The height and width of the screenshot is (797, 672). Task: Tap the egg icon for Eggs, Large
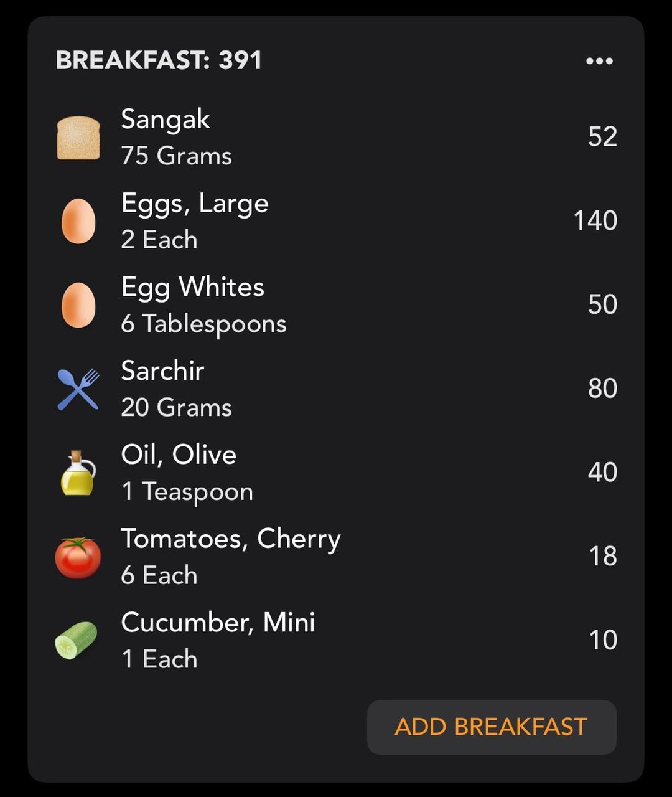pos(78,221)
